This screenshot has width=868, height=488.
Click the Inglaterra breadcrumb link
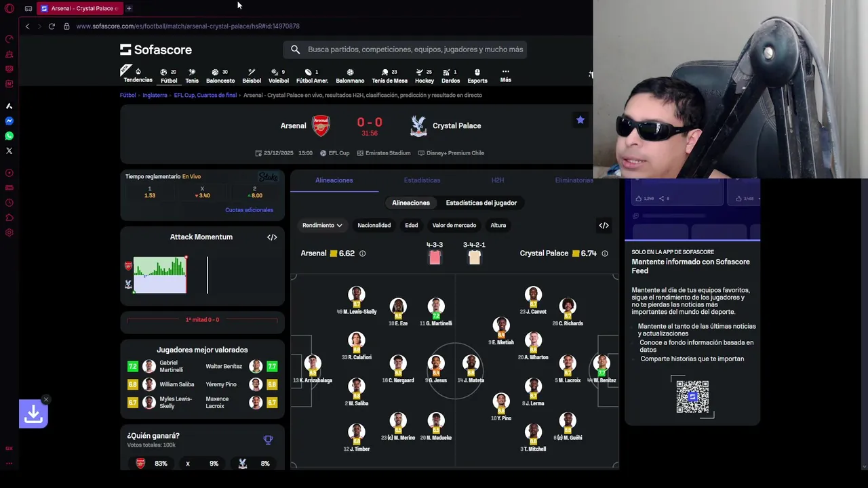coord(155,96)
